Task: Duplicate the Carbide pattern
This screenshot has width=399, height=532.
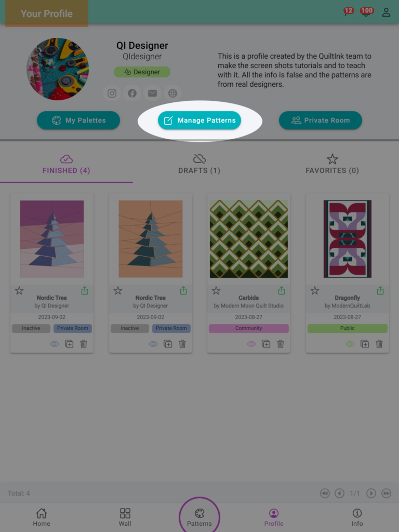Action: tap(266, 344)
